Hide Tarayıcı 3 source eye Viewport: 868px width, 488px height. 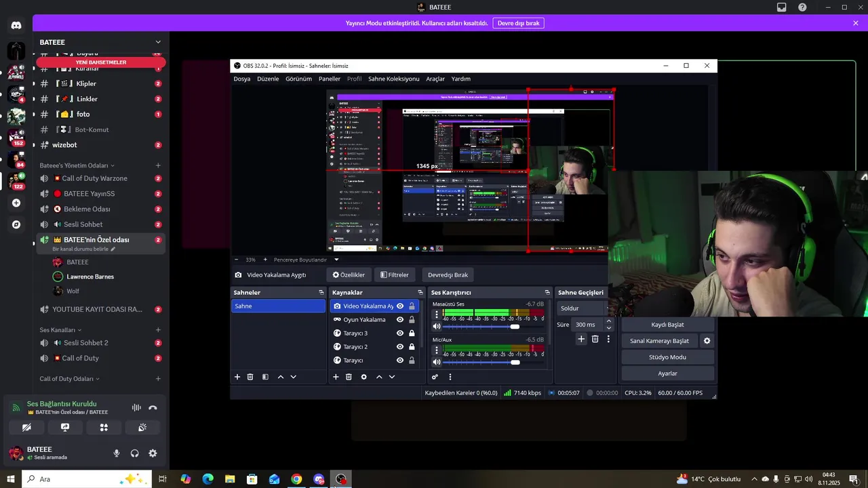(400, 333)
